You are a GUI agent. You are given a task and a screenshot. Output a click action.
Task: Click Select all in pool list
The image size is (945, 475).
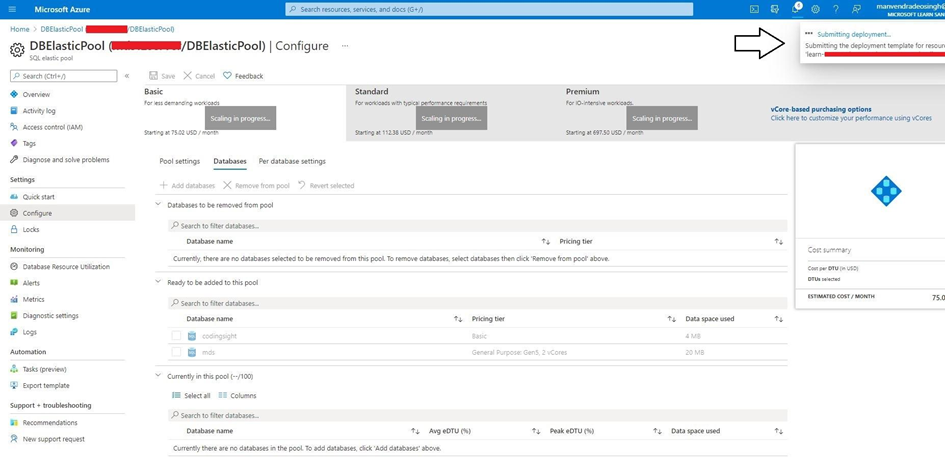[x=191, y=395]
